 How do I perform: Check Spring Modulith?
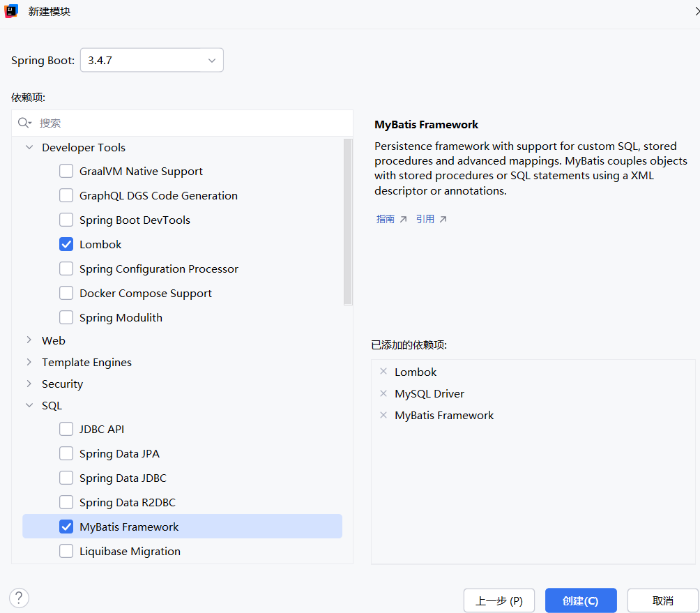coord(66,317)
